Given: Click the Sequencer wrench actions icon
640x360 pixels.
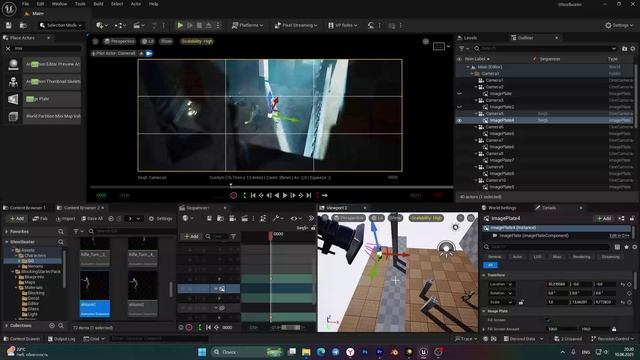Looking at the screenshot, I should click(x=276, y=219).
